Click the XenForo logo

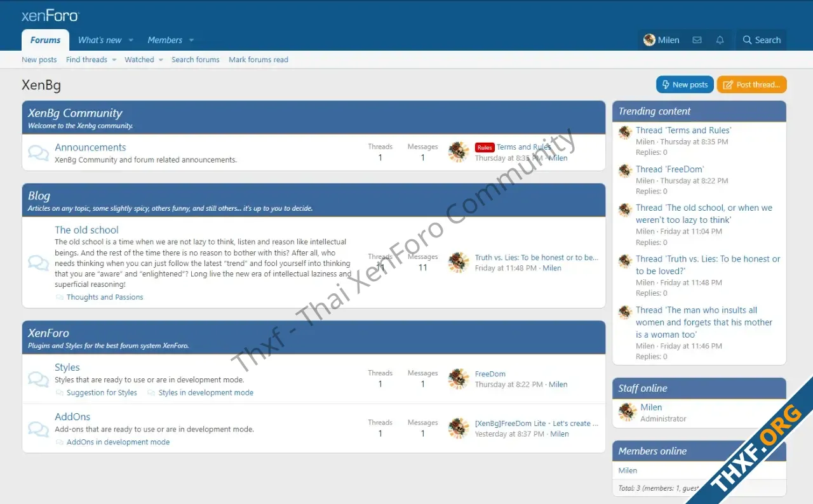click(50, 15)
